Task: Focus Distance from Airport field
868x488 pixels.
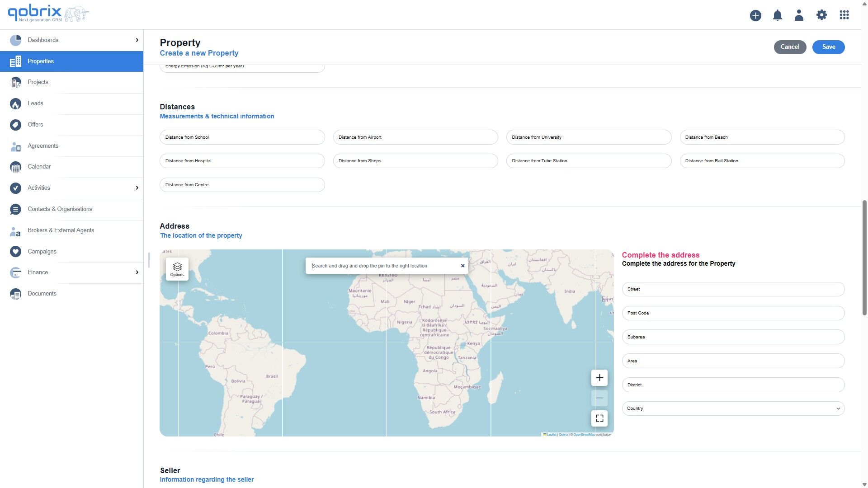Action: (x=415, y=137)
